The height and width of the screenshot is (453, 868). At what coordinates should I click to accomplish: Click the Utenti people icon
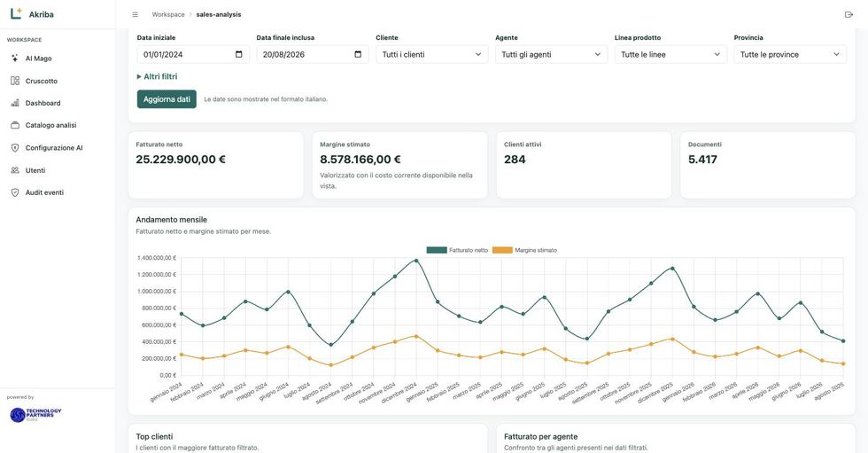coord(15,170)
